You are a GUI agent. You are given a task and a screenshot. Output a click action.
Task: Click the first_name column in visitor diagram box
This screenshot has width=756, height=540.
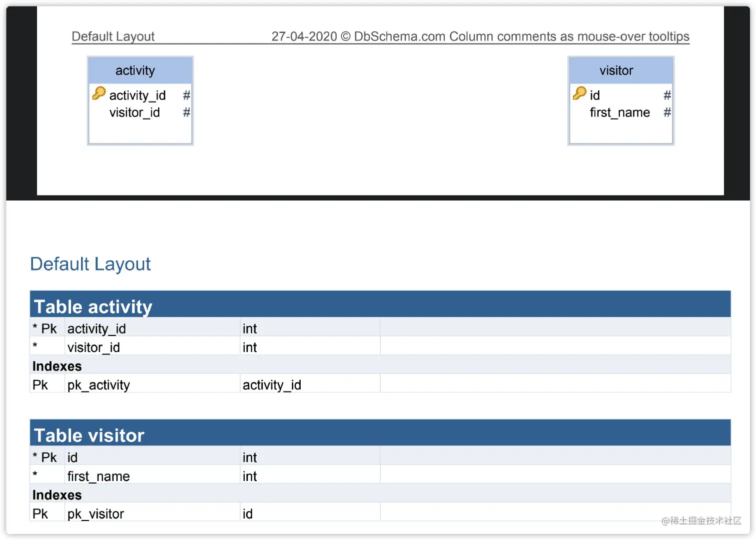pos(620,112)
